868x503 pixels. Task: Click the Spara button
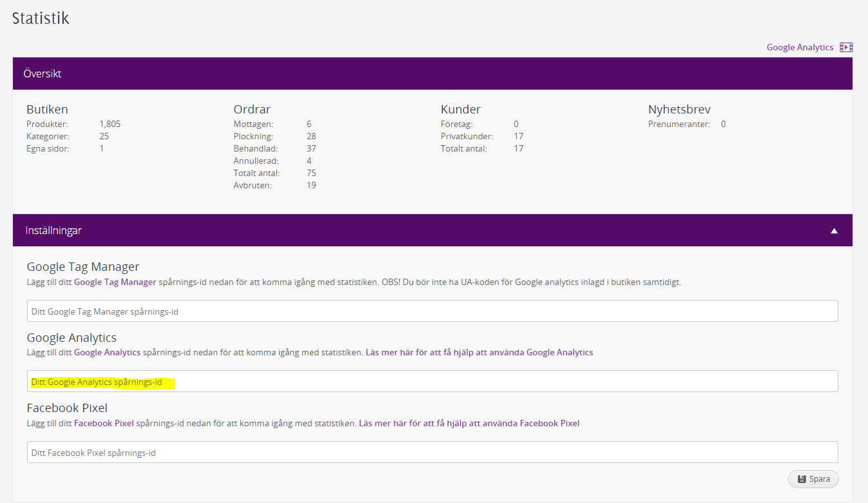813,479
